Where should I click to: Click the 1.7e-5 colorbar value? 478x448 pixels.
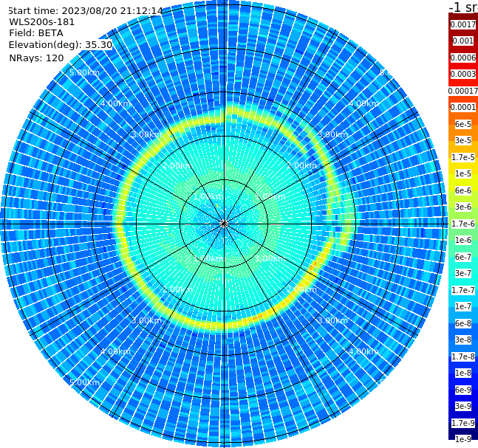tap(463, 157)
